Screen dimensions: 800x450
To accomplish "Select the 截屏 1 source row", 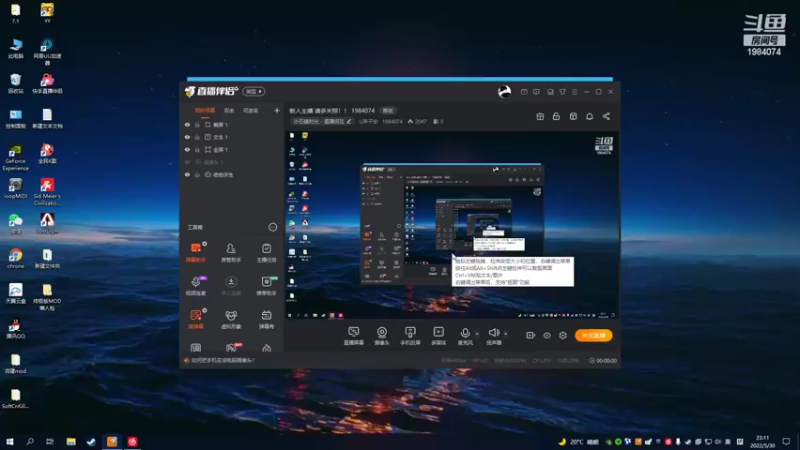I will coord(232,124).
